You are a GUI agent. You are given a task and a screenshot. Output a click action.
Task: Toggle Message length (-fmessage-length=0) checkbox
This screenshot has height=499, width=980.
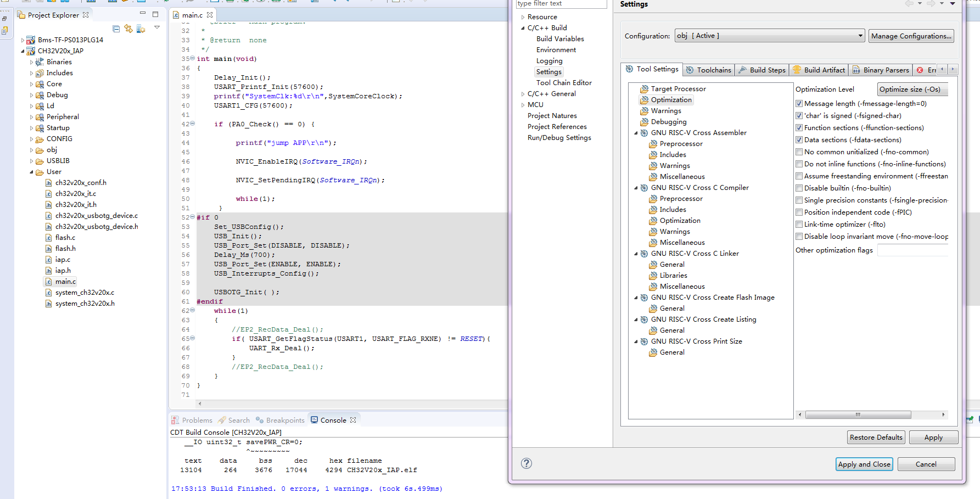tap(799, 104)
